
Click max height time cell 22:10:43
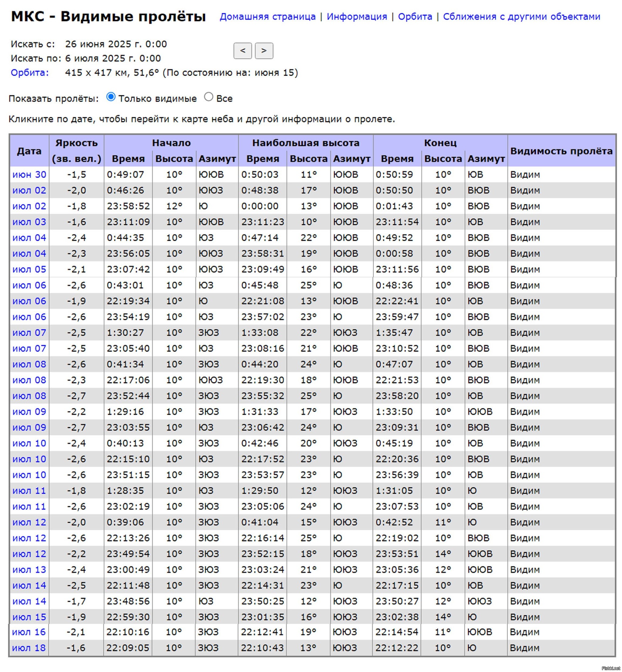[262, 648]
